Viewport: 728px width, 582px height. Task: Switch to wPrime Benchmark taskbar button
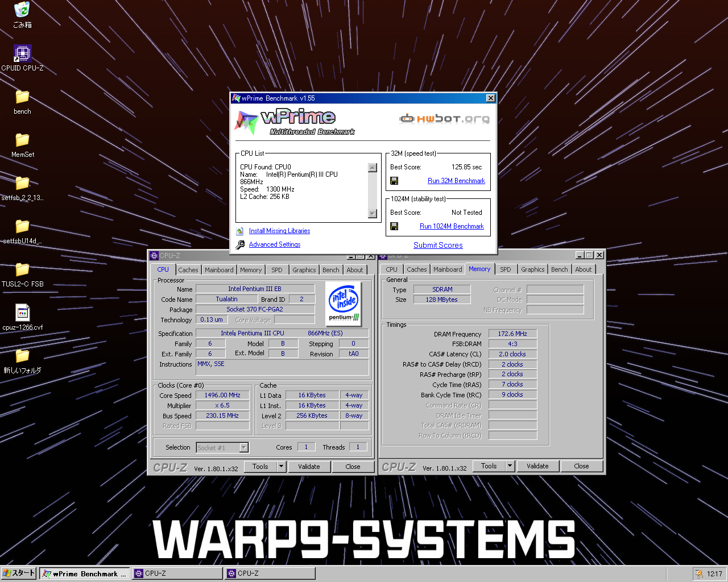[x=85, y=573]
